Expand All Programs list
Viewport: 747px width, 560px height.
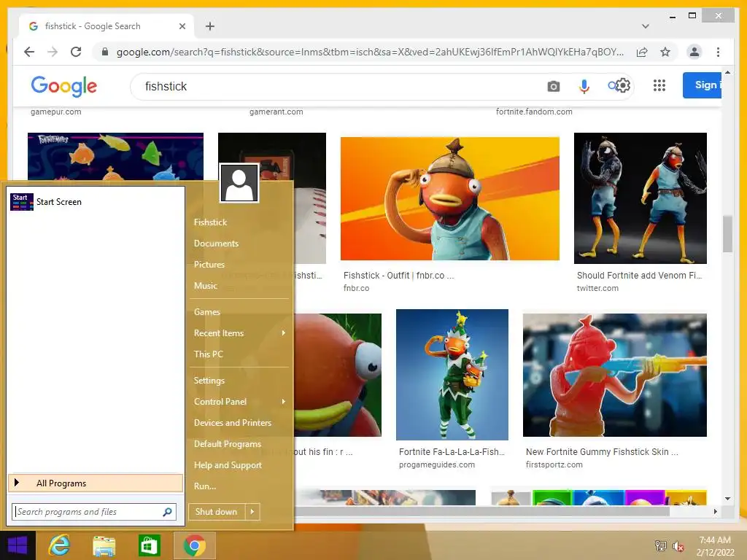pos(96,483)
